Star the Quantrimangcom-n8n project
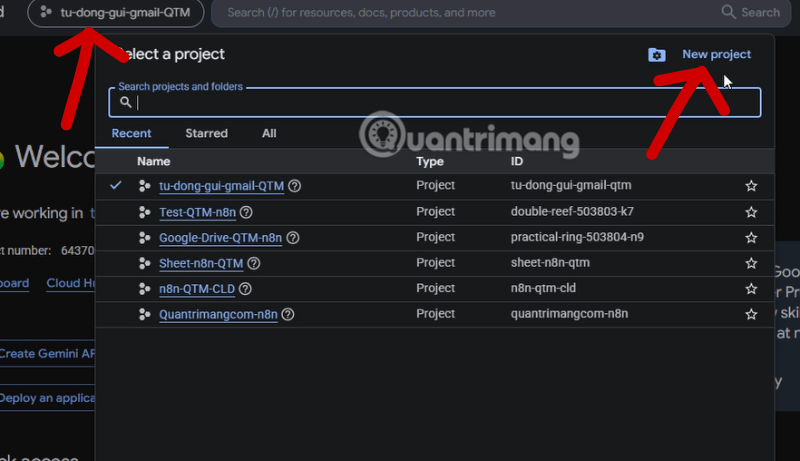 click(x=751, y=314)
